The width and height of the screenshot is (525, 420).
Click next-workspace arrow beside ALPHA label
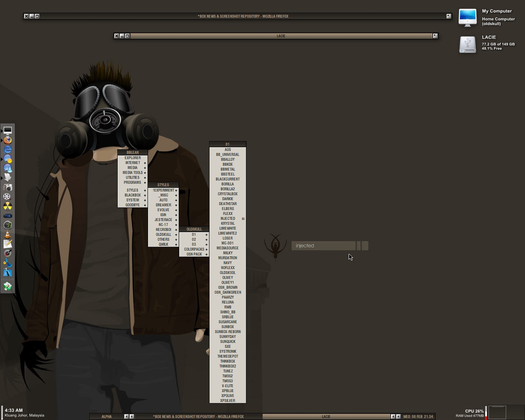coord(132,417)
